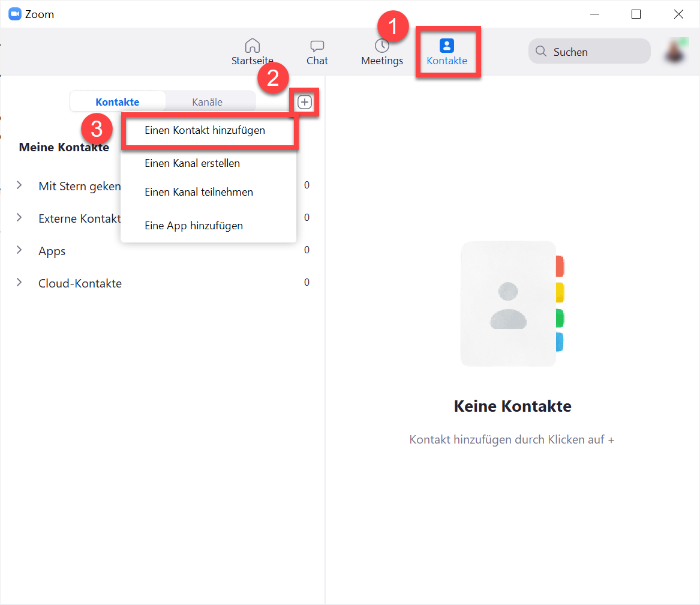Click the plus icon to add contacts
This screenshot has width=700, height=605.
304,102
